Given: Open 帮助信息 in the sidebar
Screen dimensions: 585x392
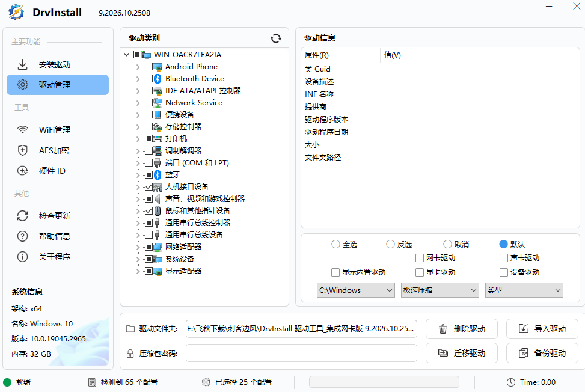Looking at the screenshot, I should click(58, 236).
